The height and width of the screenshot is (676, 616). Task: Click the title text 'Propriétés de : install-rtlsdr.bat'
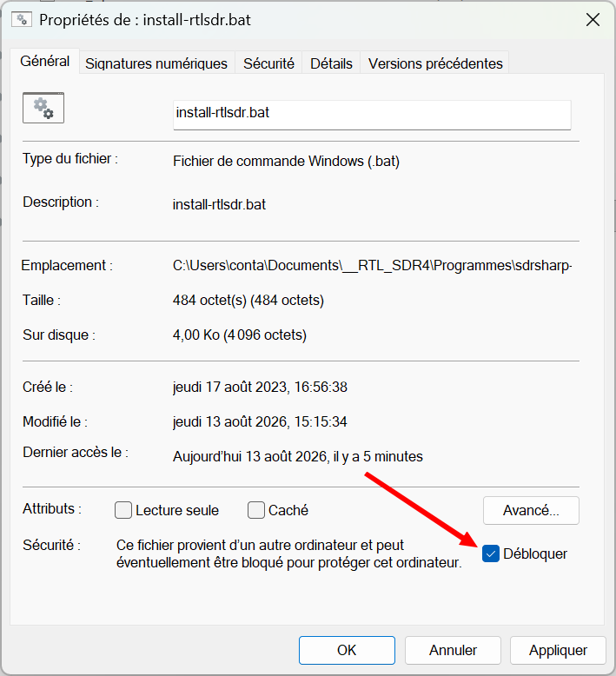pos(145,20)
